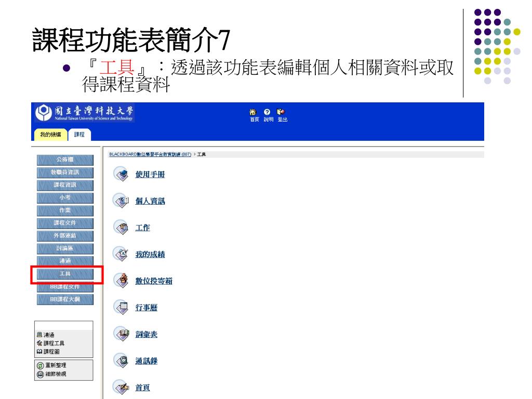Open the 工作 link
Screen dimensions: 532x399
pyautogui.click(x=142, y=228)
